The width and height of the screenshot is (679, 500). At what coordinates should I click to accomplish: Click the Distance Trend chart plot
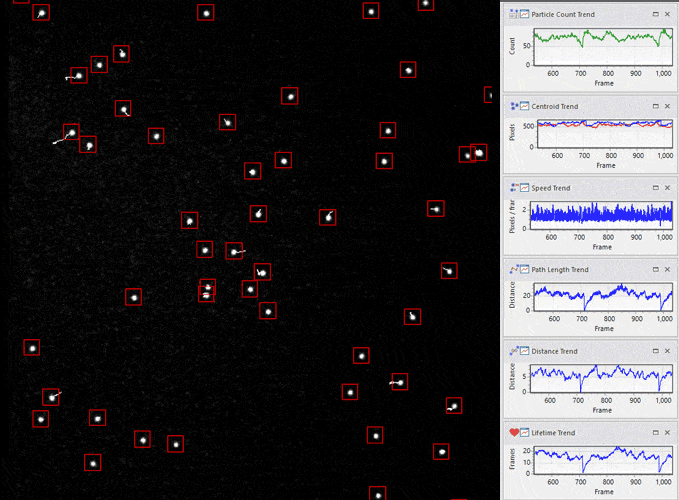coord(602,377)
